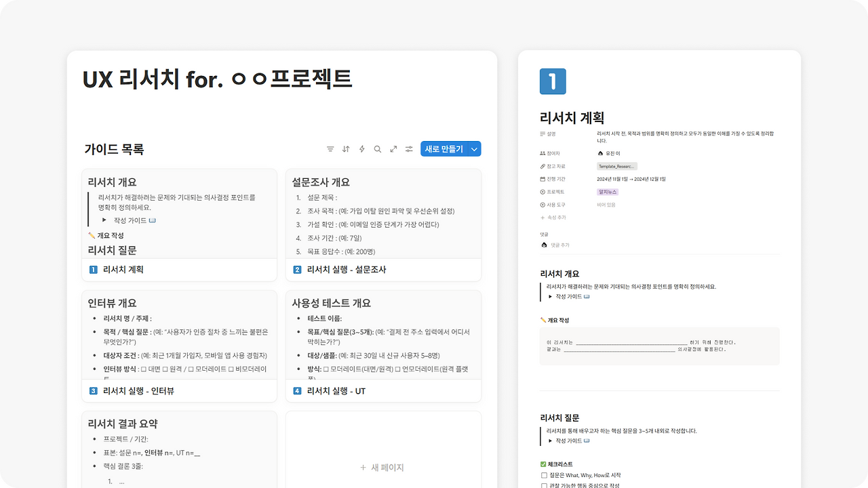Click the 개요 작성 fill-in template block
The width and height of the screenshot is (868, 488).
click(x=660, y=346)
